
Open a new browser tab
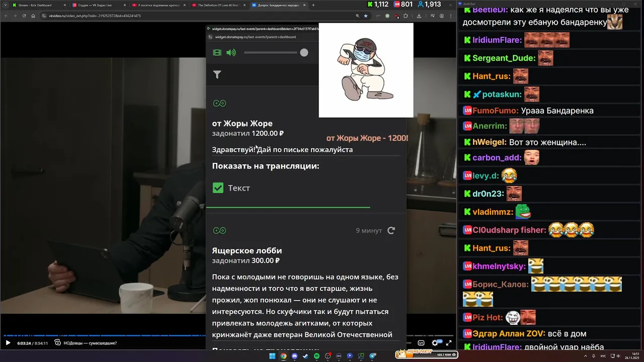(313, 5)
